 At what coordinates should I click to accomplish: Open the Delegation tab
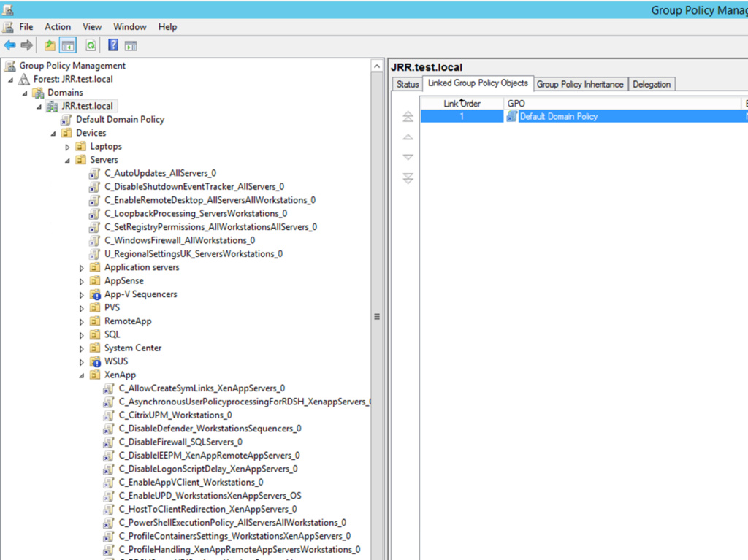point(652,84)
